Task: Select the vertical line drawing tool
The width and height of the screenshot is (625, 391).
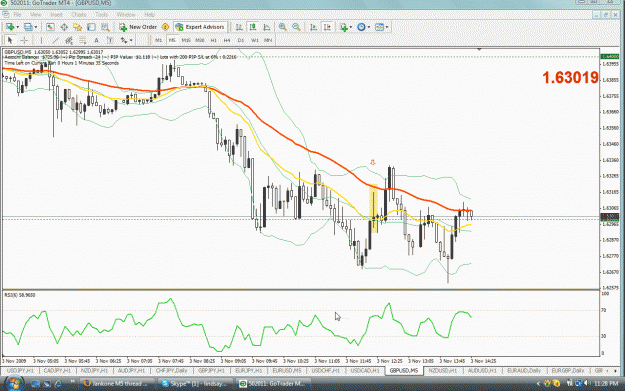Action: pyautogui.click(x=41, y=40)
